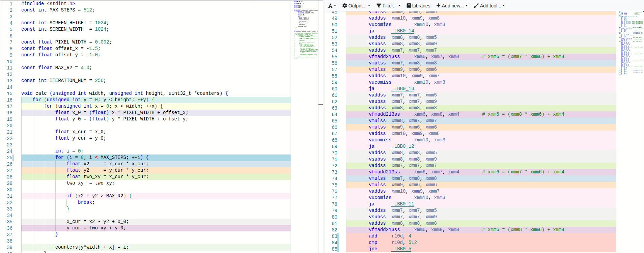
Task: Click 'x_cur = x2 - y2 + x_0;' line
Action: pyautogui.click(x=98, y=221)
